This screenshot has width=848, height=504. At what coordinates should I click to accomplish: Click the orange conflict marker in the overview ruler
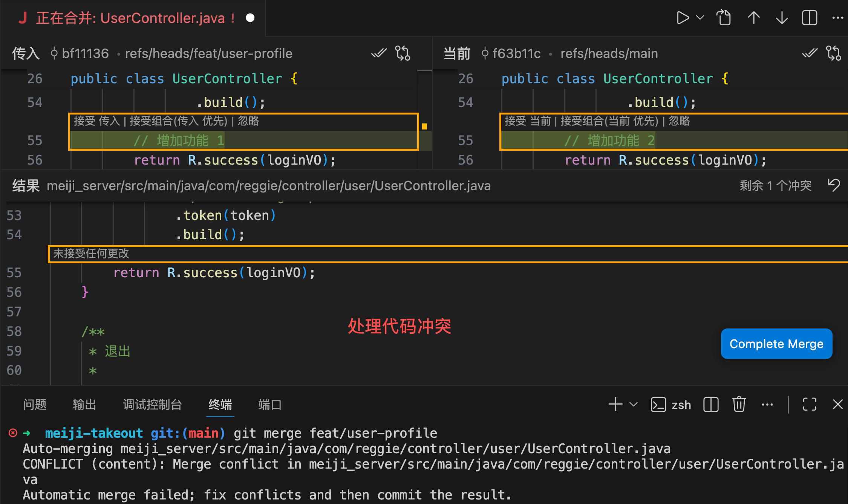click(x=424, y=127)
